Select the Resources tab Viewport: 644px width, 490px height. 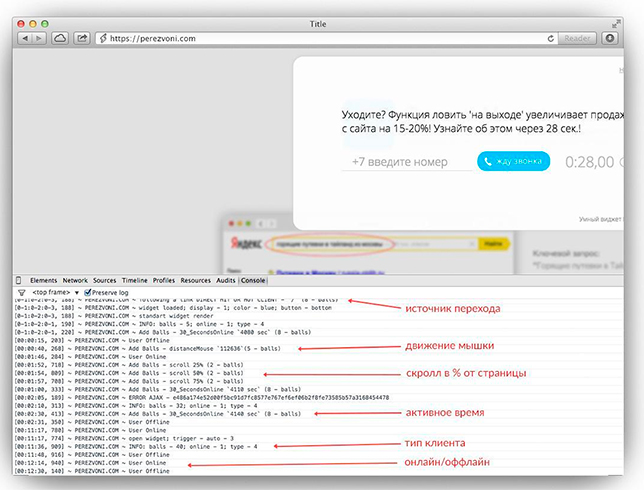coord(196,281)
